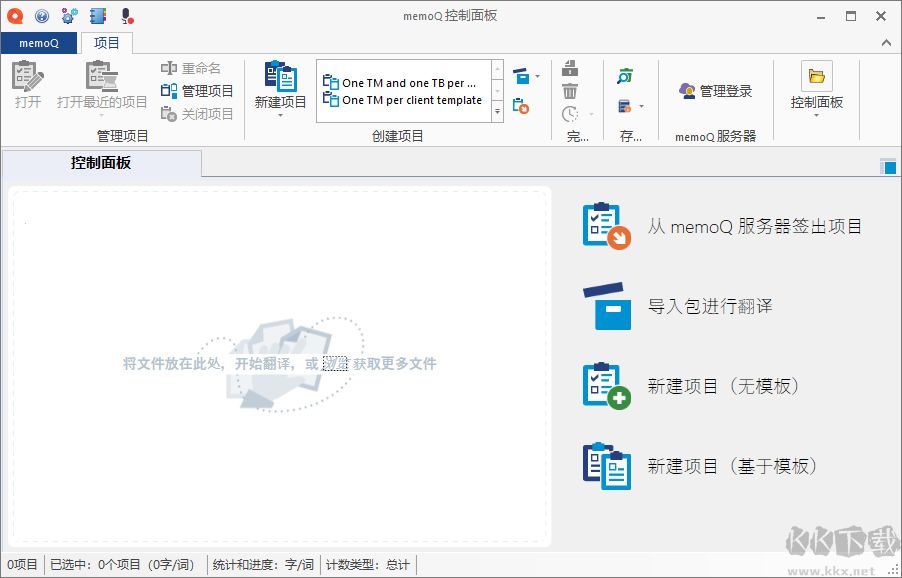Click the resize grip at the window corner
This screenshot has width=902, height=578.
click(x=895, y=571)
